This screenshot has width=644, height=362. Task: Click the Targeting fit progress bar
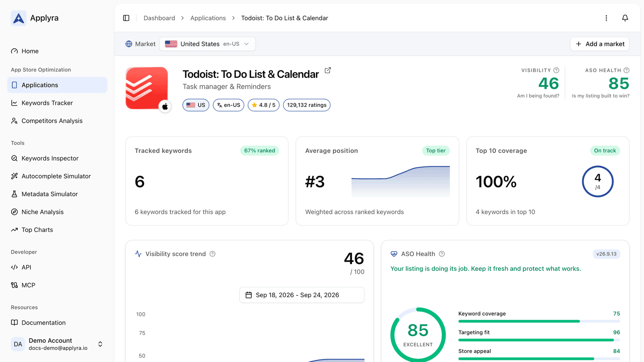click(539, 340)
